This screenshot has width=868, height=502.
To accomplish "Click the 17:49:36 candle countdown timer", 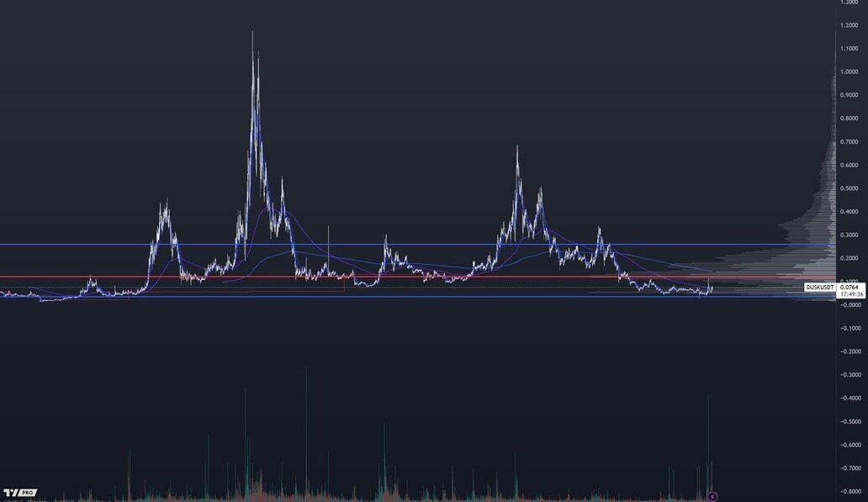I will (x=849, y=295).
